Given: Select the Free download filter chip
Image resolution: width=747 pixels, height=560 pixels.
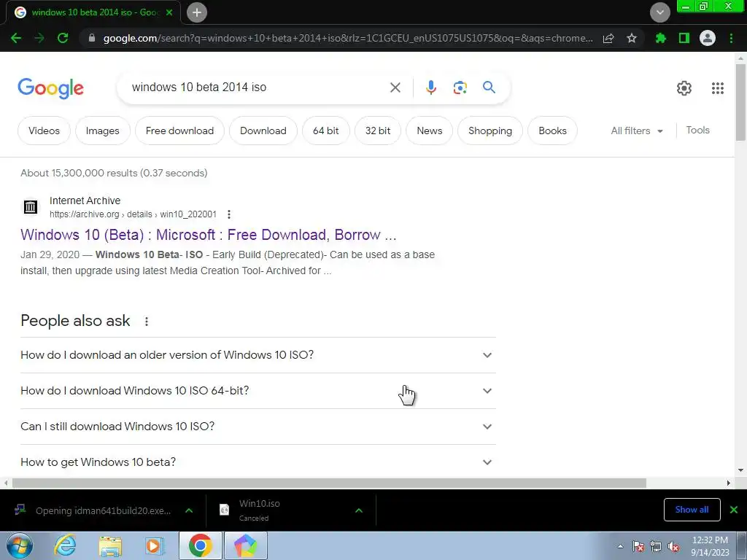Looking at the screenshot, I should pos(179,131).
